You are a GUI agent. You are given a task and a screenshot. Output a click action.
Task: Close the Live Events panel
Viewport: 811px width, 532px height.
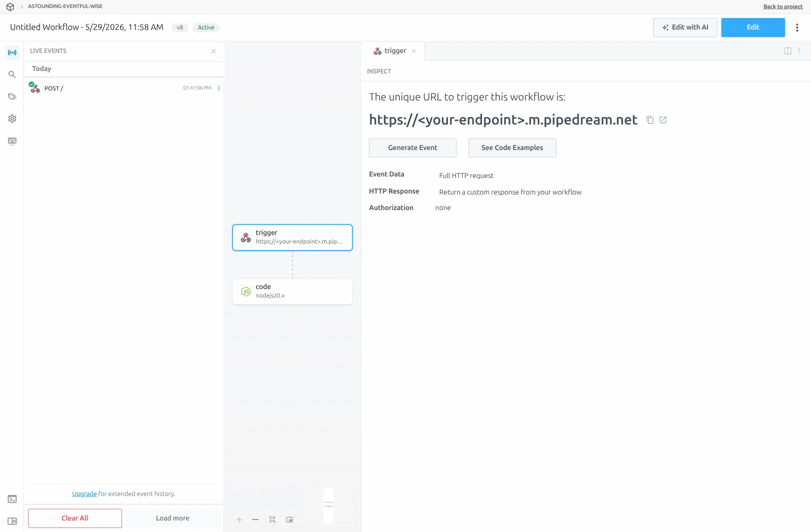tap(213, 51)
